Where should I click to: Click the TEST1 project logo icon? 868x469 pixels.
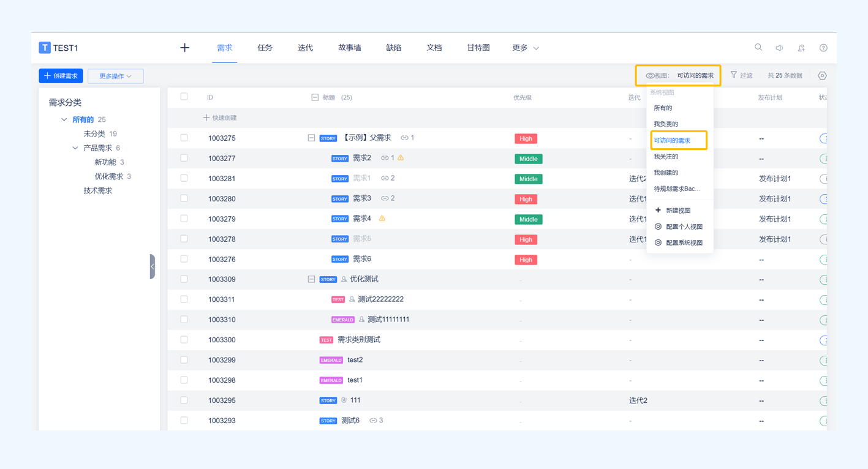click(45, 48)
